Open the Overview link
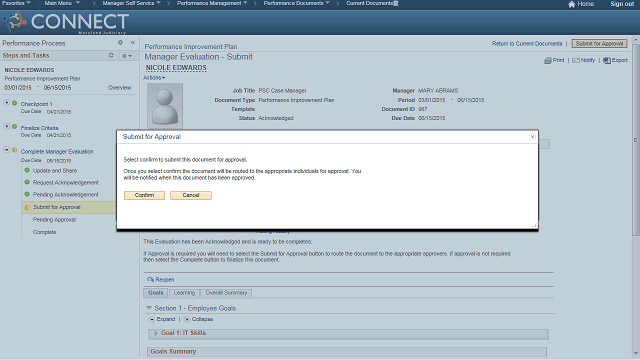640x360 pixels. coord(120,88)
